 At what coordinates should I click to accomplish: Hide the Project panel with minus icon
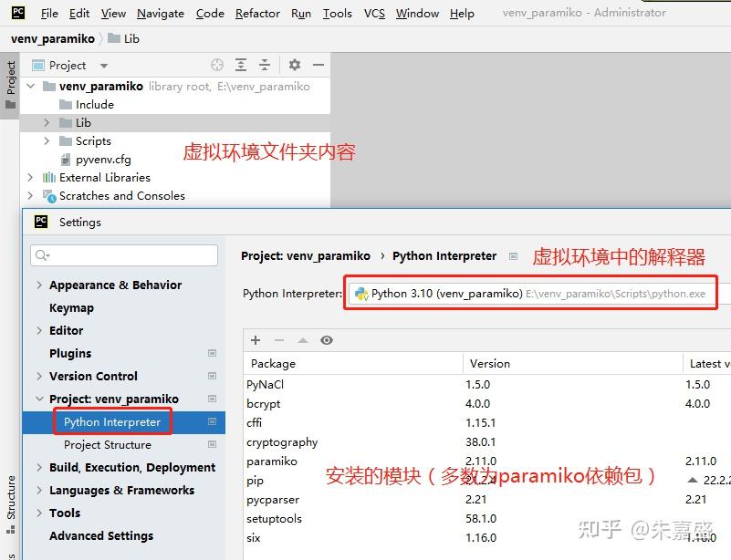[x=319, y=65]
